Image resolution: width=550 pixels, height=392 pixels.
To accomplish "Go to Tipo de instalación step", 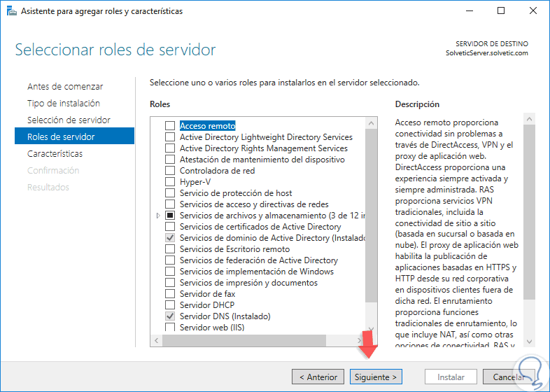I will [x=64, y=103].
